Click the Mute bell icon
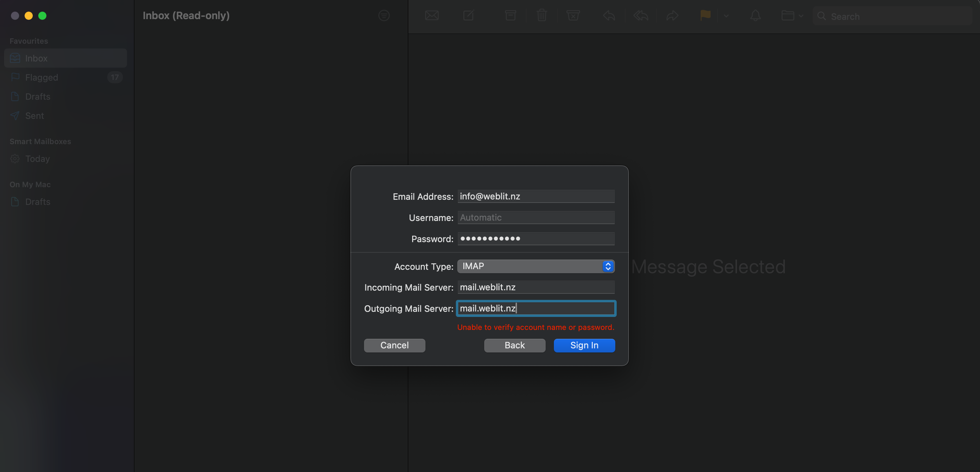The height and width of the screenshot is (472, 980). (x=756, y=16)
